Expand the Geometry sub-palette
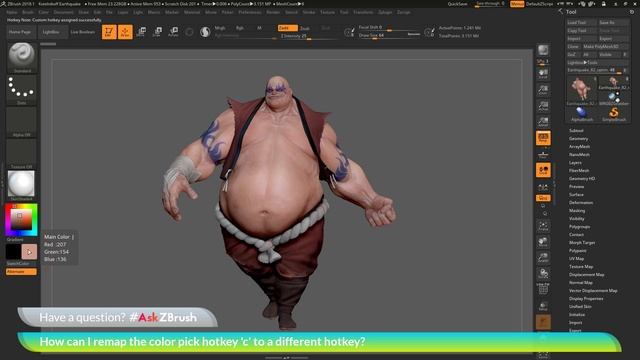The width and height of the screenshot is (640, 360). pos(579,139)
